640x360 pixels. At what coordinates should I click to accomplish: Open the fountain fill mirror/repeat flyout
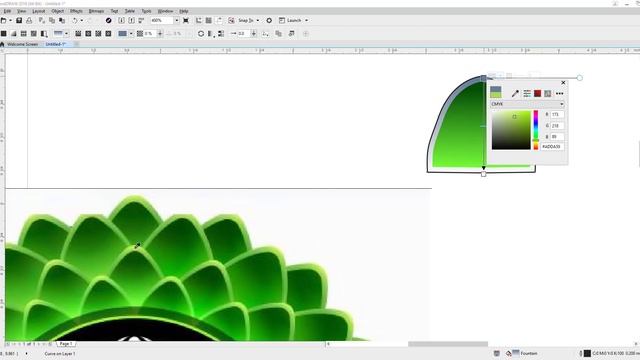coord(211,33)
